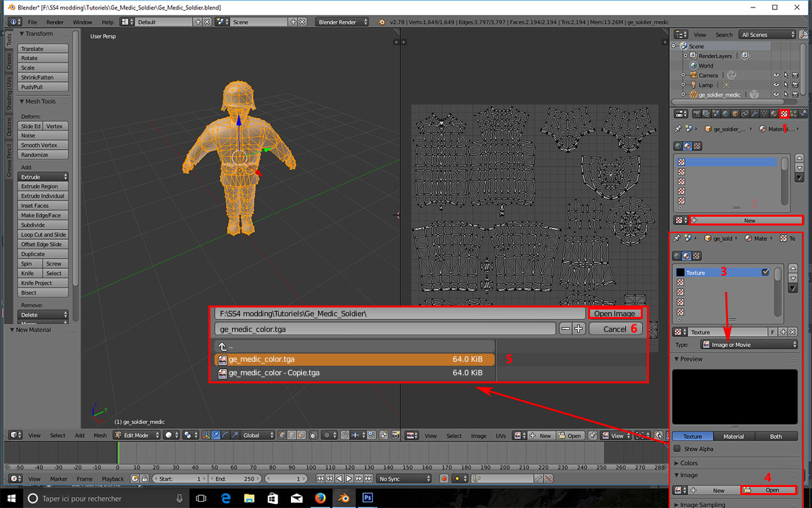Click the Open Image button

tap(614, 314)
